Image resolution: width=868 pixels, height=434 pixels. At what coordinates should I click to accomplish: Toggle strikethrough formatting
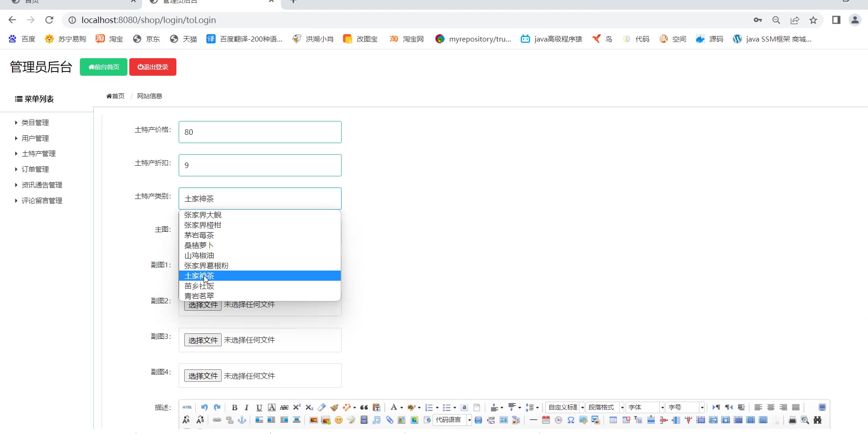(284, 407)
